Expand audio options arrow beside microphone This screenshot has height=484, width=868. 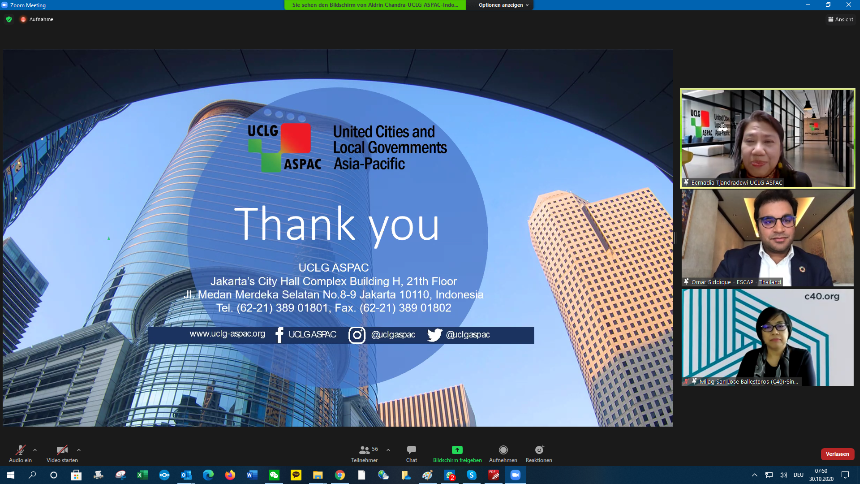[35, 450]
